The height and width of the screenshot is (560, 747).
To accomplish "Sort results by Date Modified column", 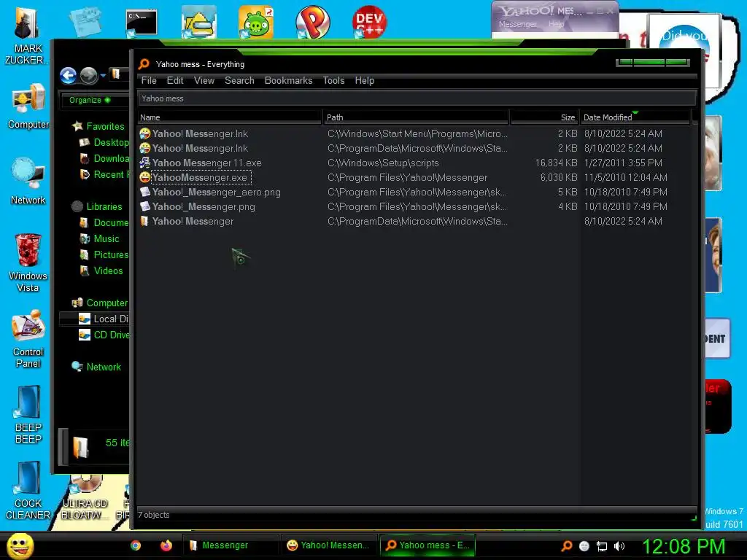I will tap(635, 117).
